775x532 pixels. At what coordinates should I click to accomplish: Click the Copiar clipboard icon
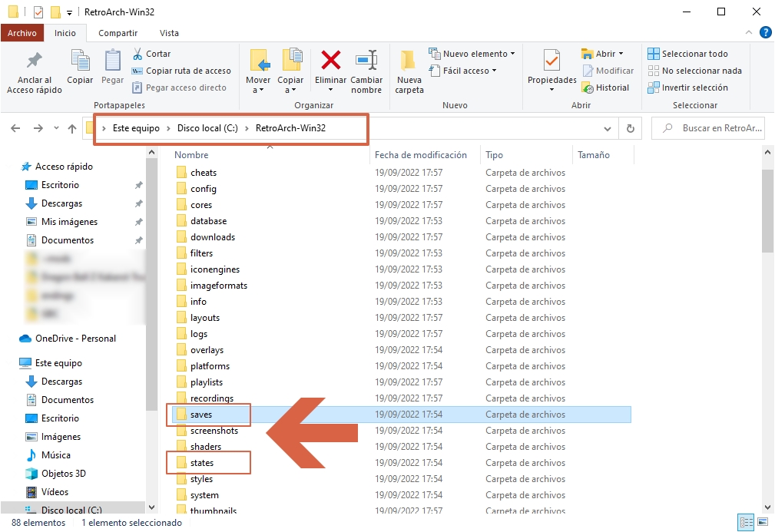80,61
